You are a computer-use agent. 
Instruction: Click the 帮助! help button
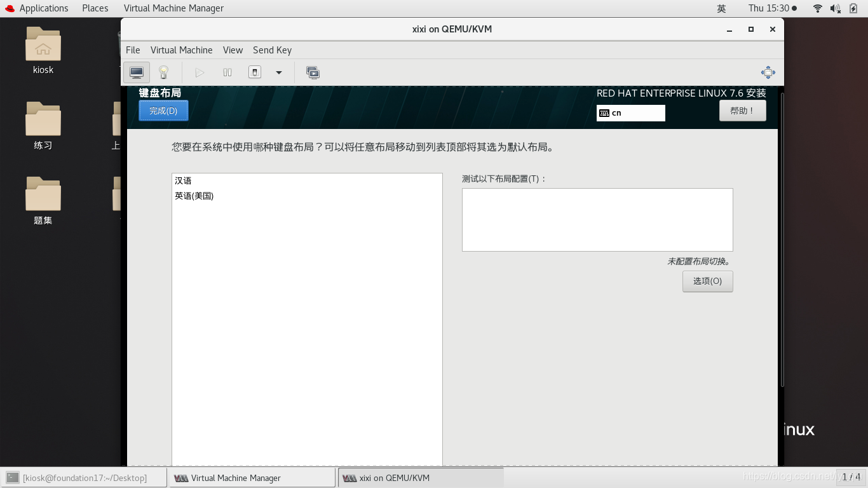click(x=742, y=111)
